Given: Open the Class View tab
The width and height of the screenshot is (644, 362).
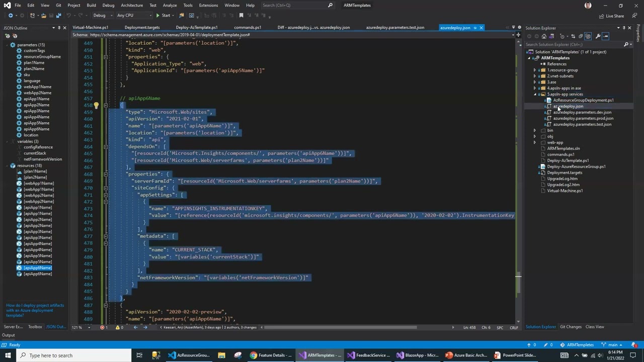Looking at the screenshot, I should pyautogui.click(x=595, y=327).
